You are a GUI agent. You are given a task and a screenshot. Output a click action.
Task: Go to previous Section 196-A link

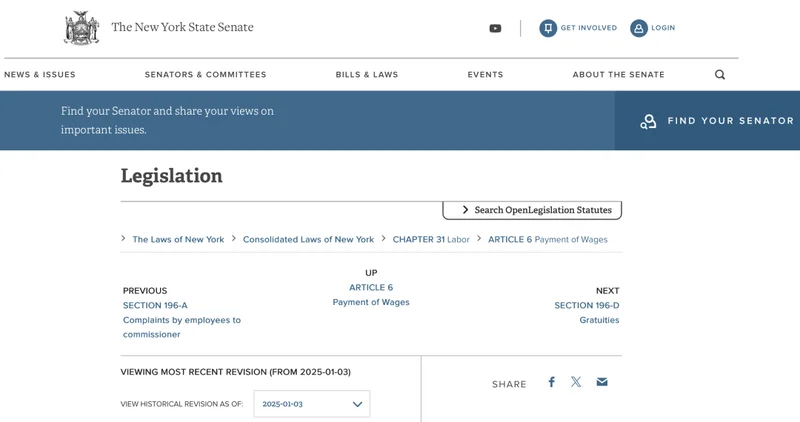click(x=155, y=305)
